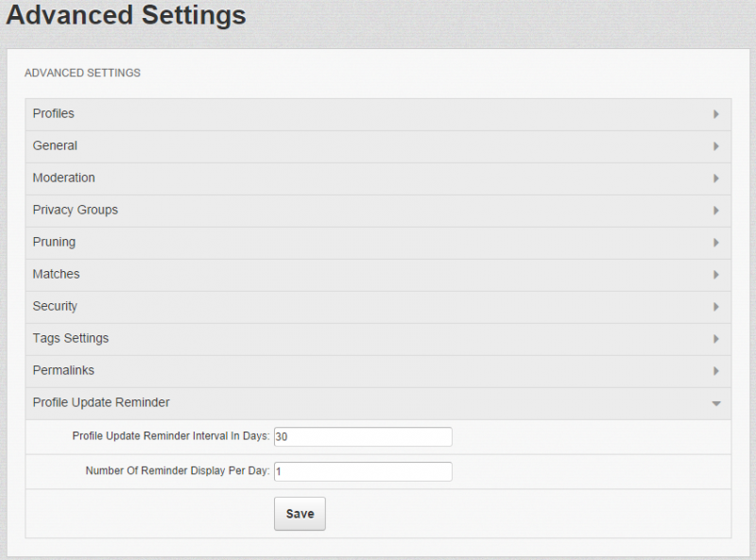This screenshot has width=756, height=560.
Task: Open the Security settings section
Action: [378, 307]
